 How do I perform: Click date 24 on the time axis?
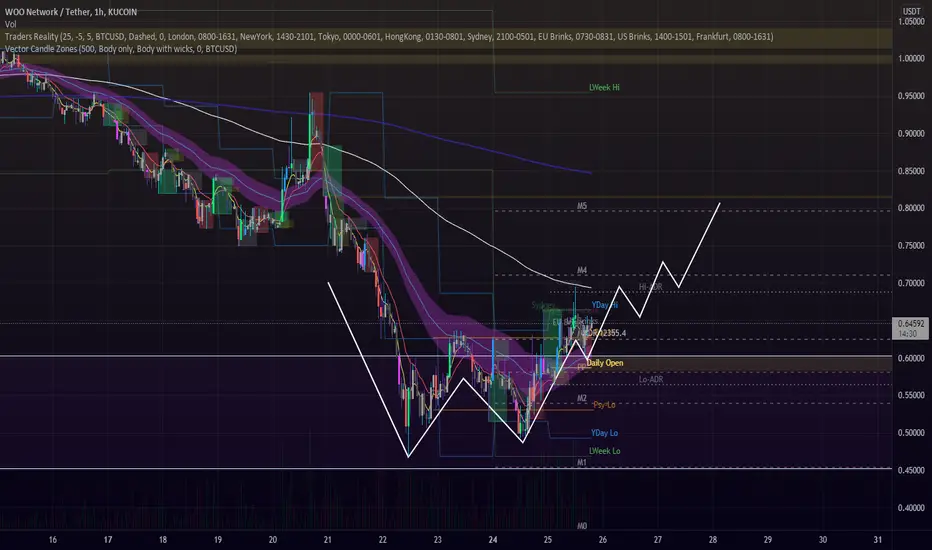[x=493, y=540]
